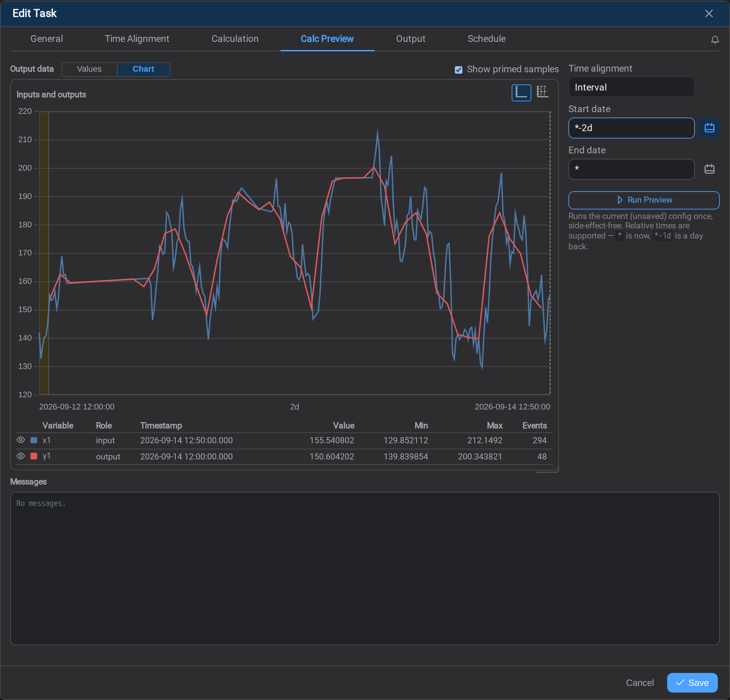This screenshot has width=730, height=700.
Task: Click the x1 value 155.540802
Action: click(332, 440)
